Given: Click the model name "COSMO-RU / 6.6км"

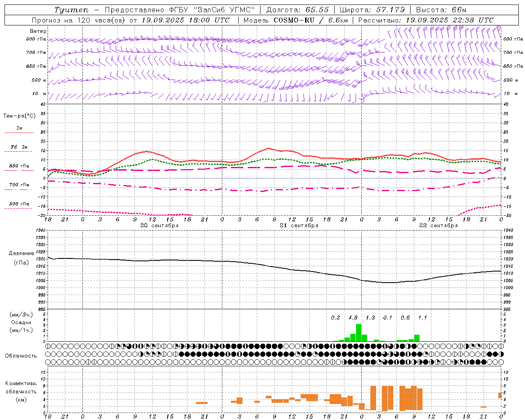Looking at the screenshot, I should (310, 20).
